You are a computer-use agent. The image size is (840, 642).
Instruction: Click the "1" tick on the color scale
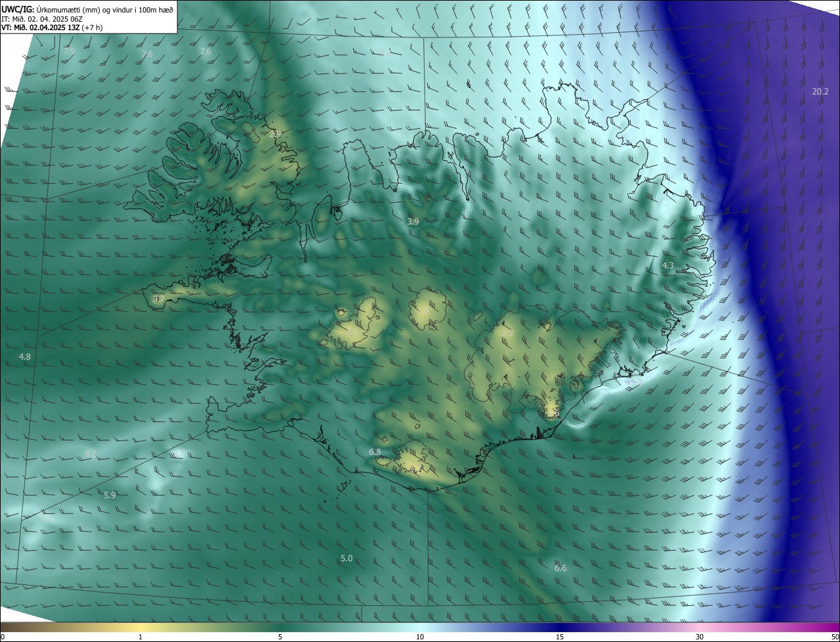pos(140,637)
